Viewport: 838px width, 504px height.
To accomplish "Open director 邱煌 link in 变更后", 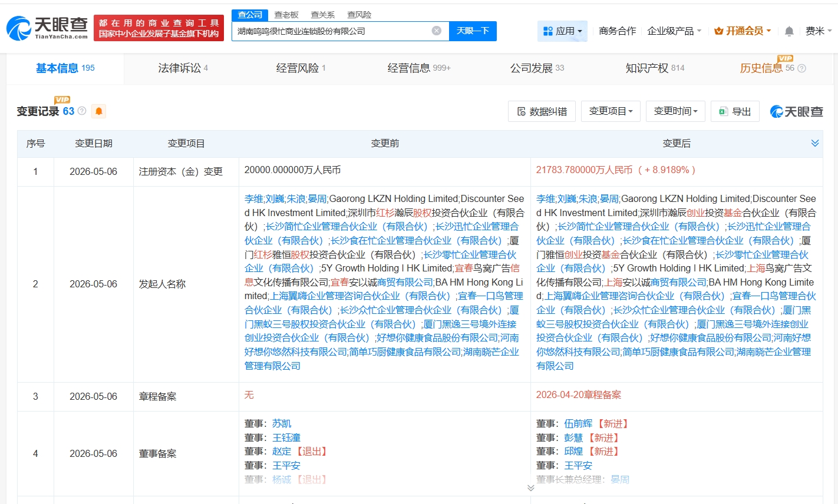I will point(573,452).
